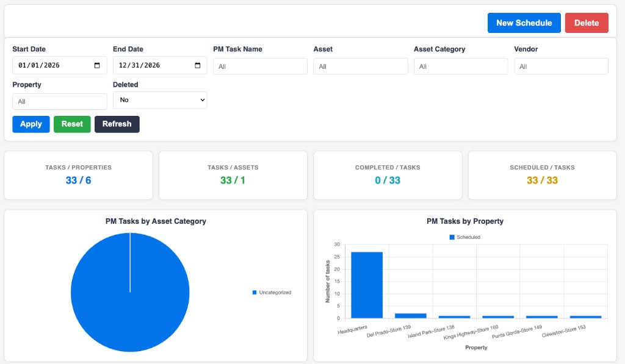Apply the selected filters

pos(31,124)
